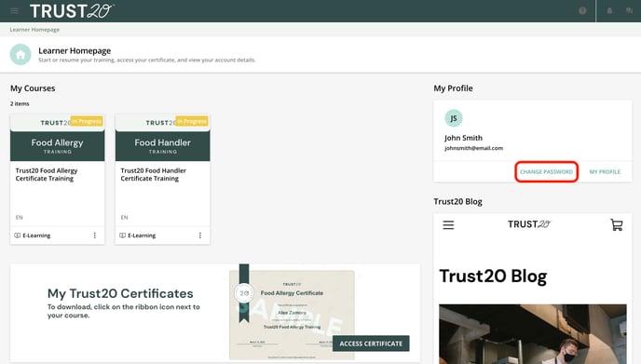Click the My Trust20 Certificates heading
The height and width of the screenshot is (364, 641).
click(120, 293)
